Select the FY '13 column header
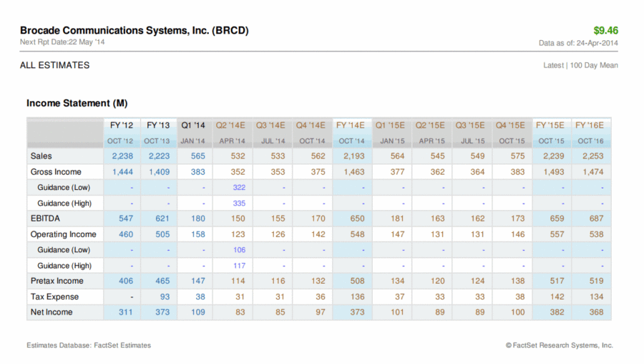644x364 pixels. click(x=158, y=125)
